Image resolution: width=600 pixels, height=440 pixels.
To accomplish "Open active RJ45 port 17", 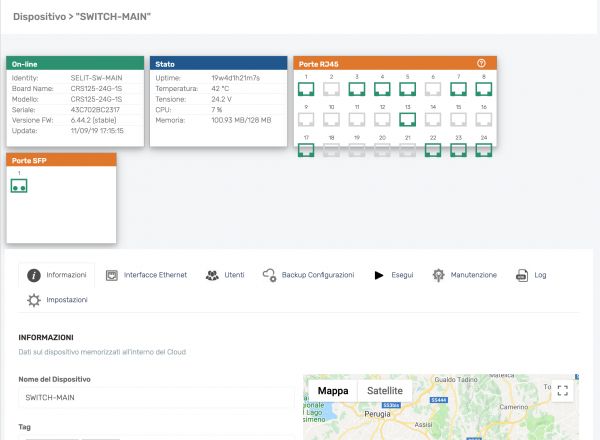I will coord(306,150).
